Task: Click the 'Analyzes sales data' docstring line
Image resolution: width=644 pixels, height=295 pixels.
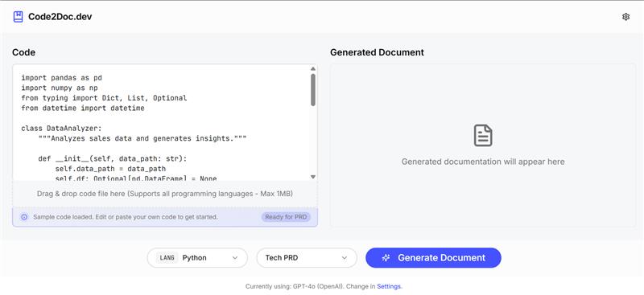Action: coord(142,139)
